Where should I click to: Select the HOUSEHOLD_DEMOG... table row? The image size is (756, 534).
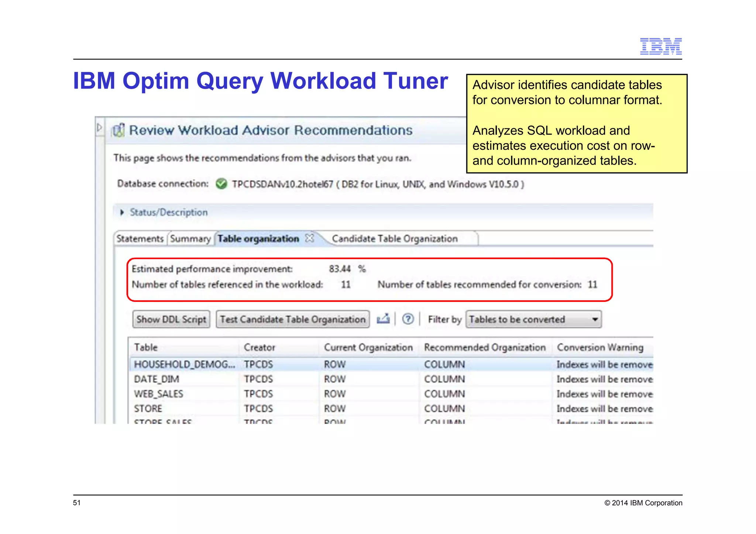tap(391, 364)
